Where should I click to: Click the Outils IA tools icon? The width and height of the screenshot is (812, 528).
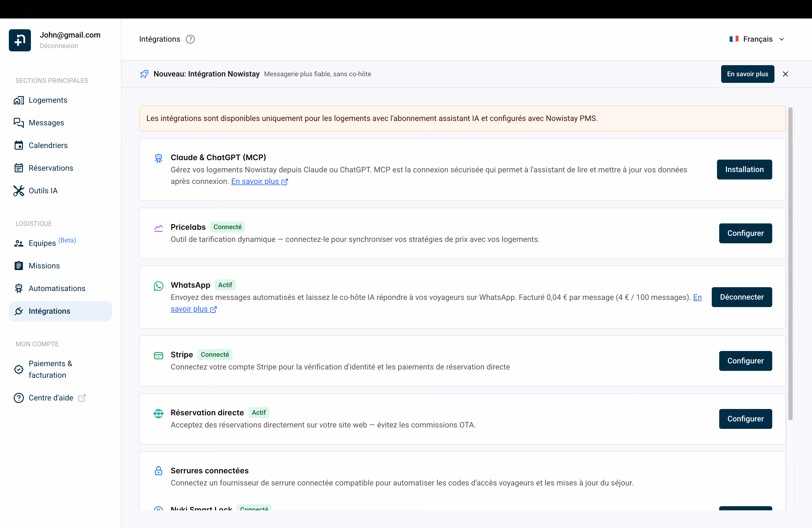pos(19,191)
